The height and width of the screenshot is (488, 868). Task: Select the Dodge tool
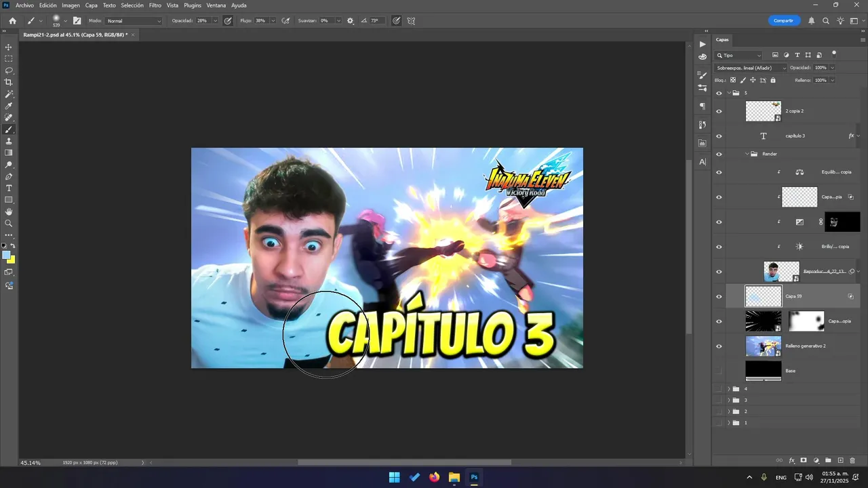click(9, 165)
